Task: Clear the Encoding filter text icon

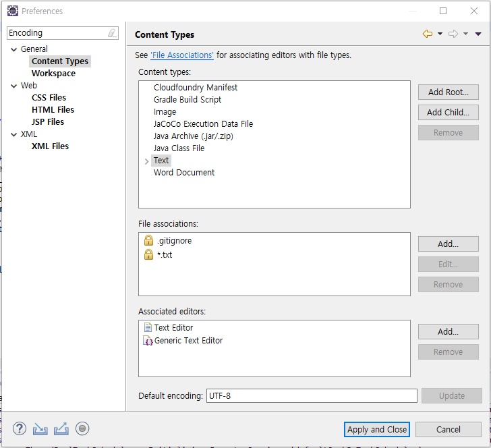Action: coord(112,33)
